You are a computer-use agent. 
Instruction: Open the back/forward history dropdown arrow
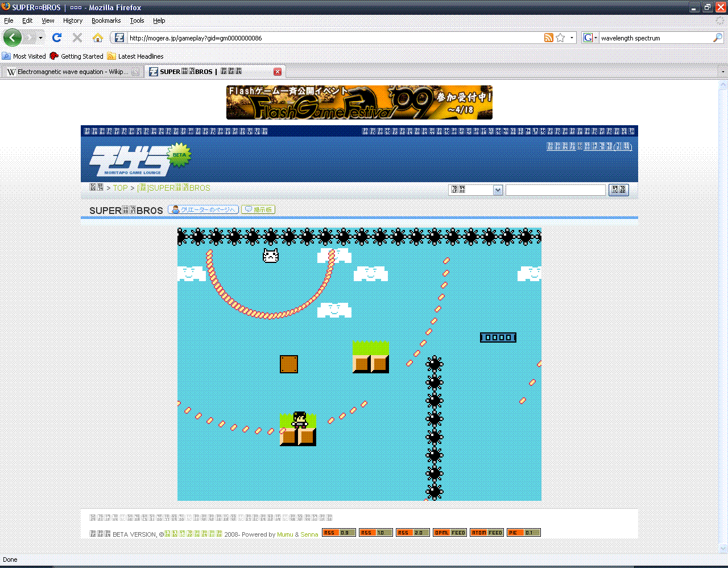point(40,38)
